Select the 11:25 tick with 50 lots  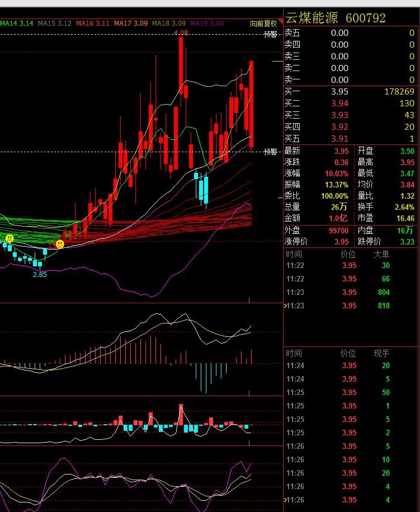(351, 392)
